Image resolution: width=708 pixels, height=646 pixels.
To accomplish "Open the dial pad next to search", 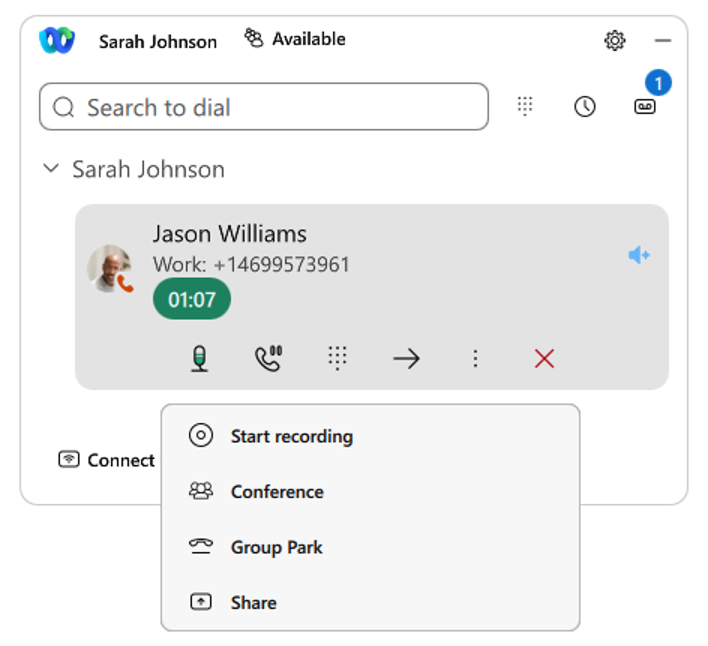I will (525, 107).
